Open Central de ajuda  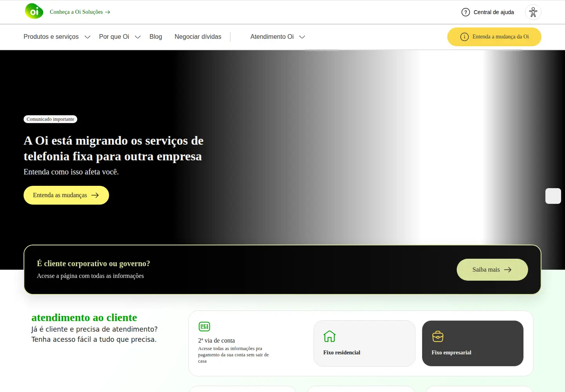pyautogui.click(x=488, y=12)
